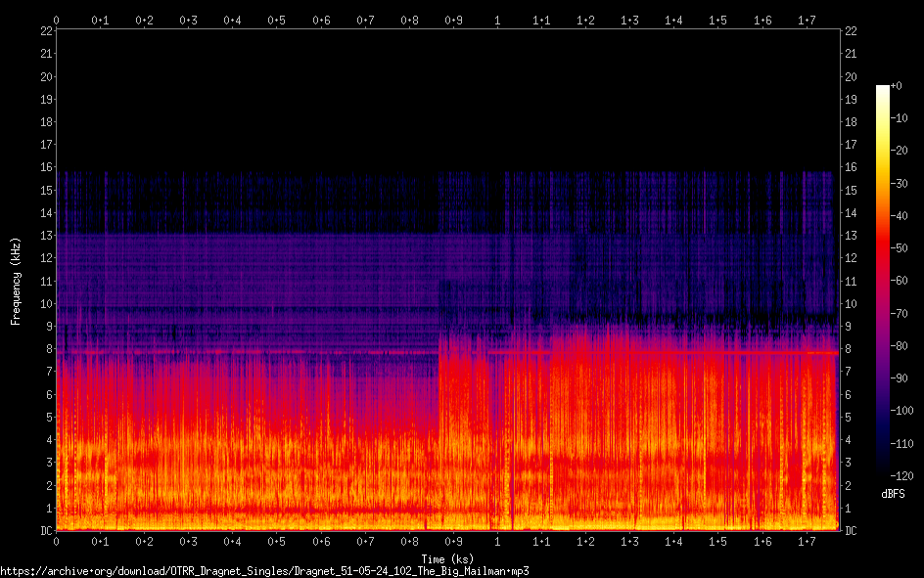Screen dimensions: 924x578
Task: Click the dBFS label under the color scale
Action: click(x=893, y=494)
